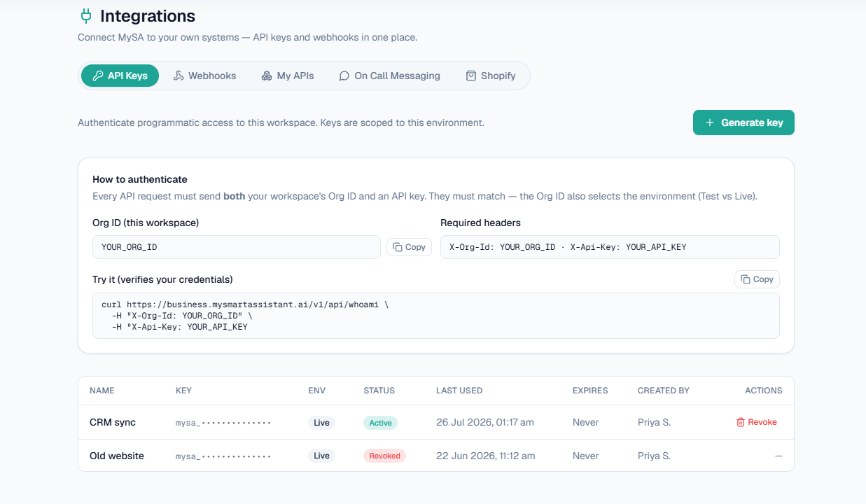Open the On Call Messaging tab
The image size is (866, 504).
pos(390,76)
